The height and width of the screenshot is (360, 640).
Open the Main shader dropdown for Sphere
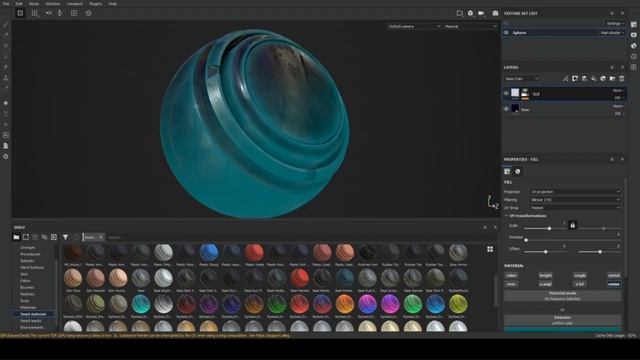coord(612,33)
